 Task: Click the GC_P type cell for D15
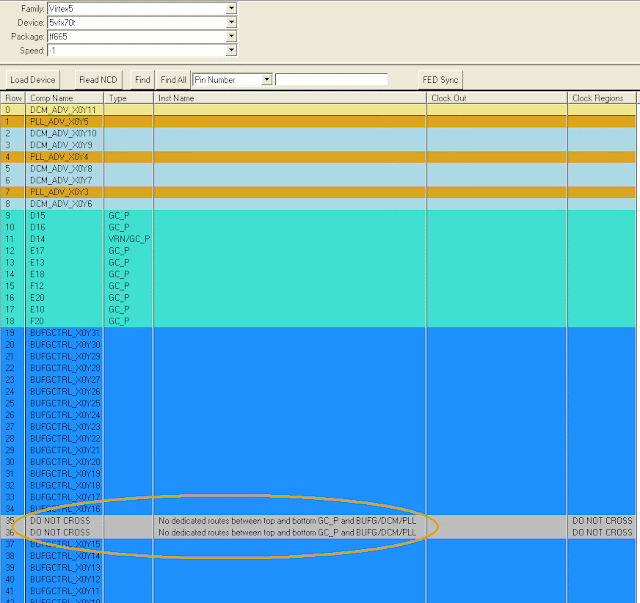129,216
